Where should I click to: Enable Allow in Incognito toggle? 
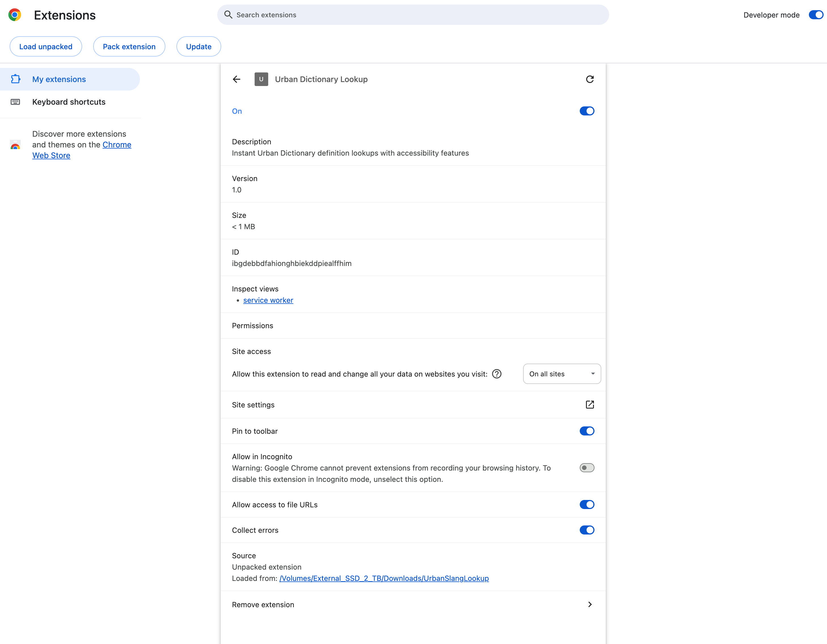click(587, 468)
